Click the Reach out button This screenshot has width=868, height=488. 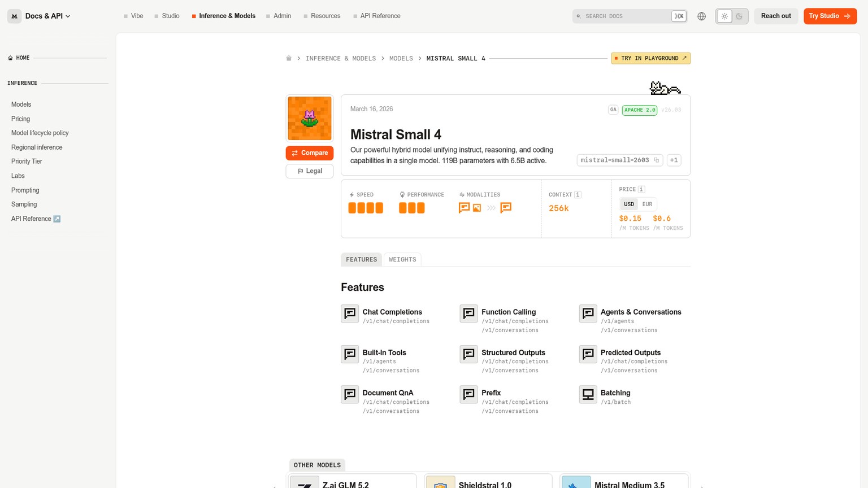776,16
